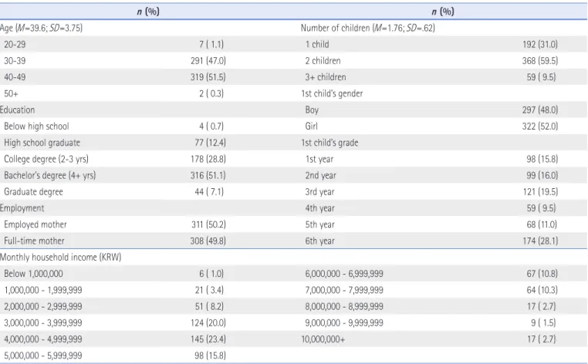
Task: Select the '5,000,000 - 5,999,999' income label
Action: click(43, 356)
